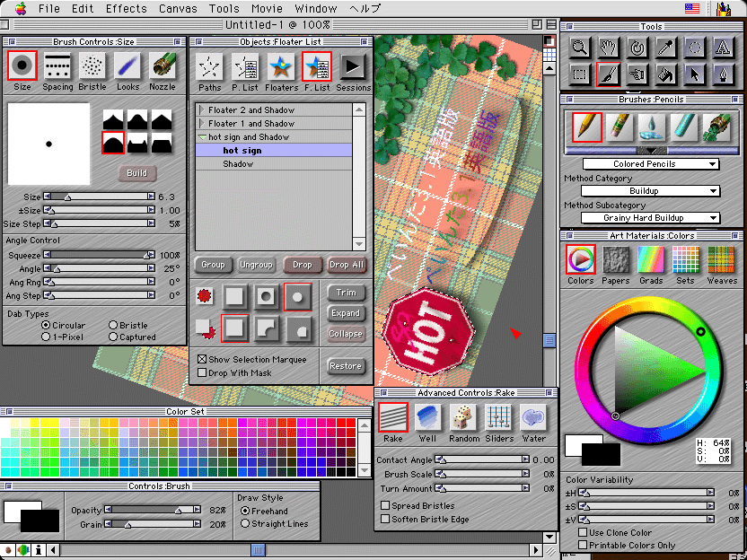Click the Opacity slider track
The image size is (747, 560).
153,510
